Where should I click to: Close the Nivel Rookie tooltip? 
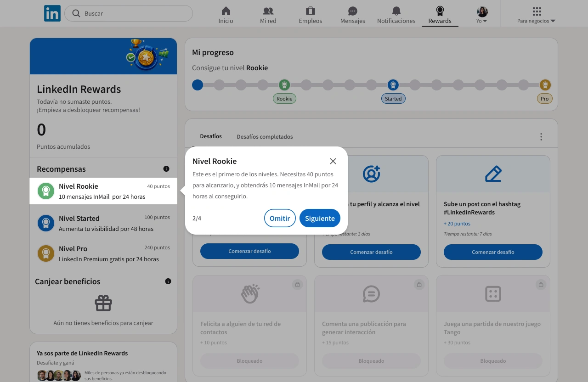pos(333,161)
